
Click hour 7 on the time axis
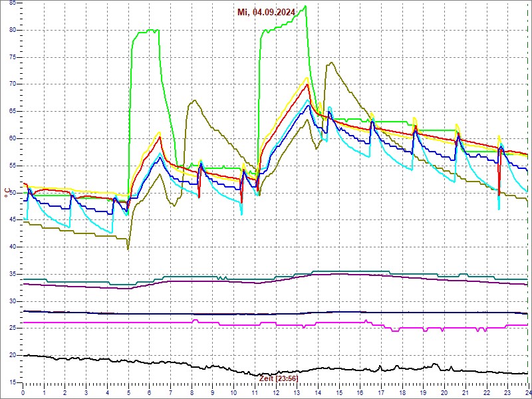tap(170, 392)
